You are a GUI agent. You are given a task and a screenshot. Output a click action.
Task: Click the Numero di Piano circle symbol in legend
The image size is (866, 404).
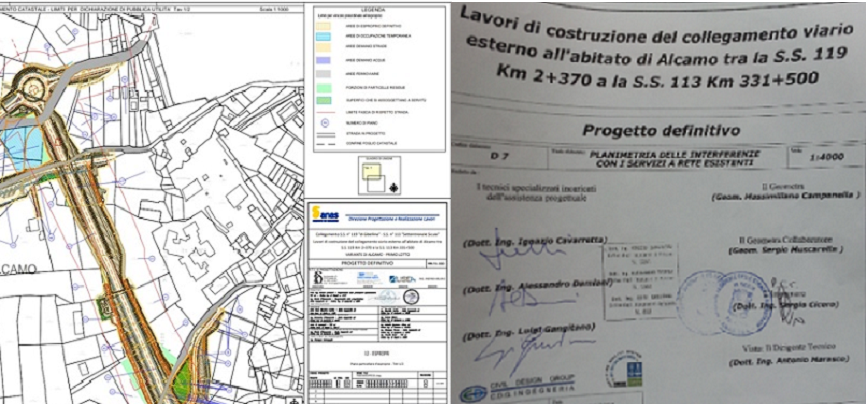(x=323, y=124)
